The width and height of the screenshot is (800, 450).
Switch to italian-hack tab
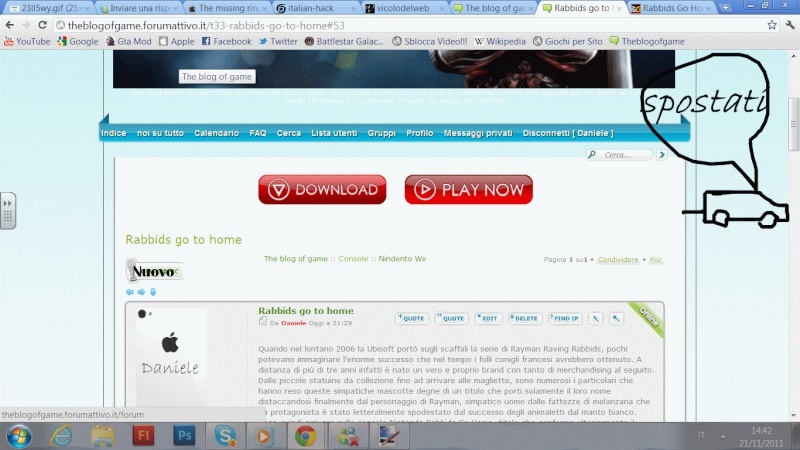tap(315, 8)
